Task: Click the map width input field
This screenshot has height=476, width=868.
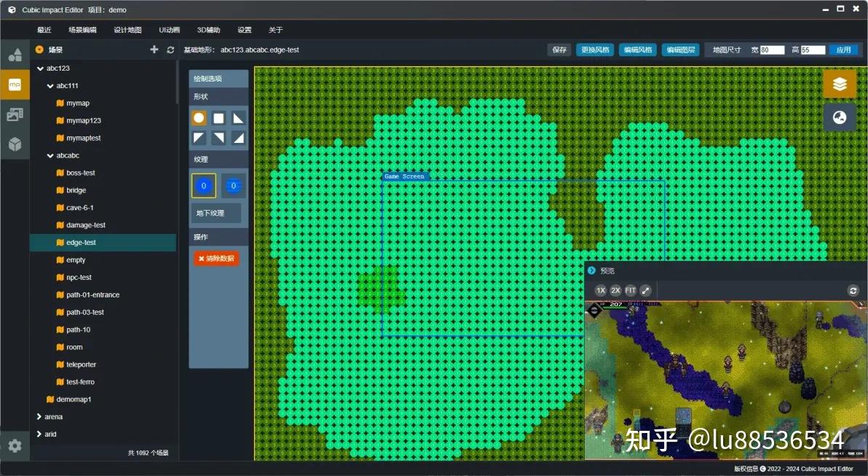Action: click(x=772, y=50)
